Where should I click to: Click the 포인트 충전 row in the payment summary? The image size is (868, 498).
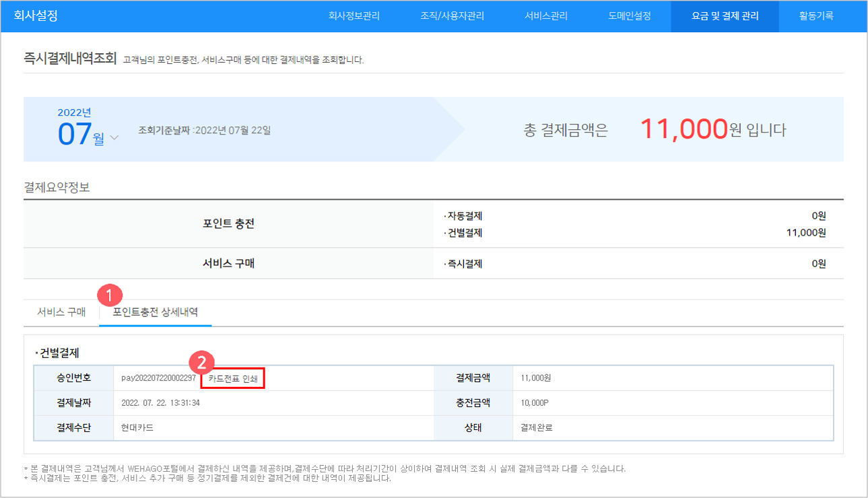pos(228,225)
